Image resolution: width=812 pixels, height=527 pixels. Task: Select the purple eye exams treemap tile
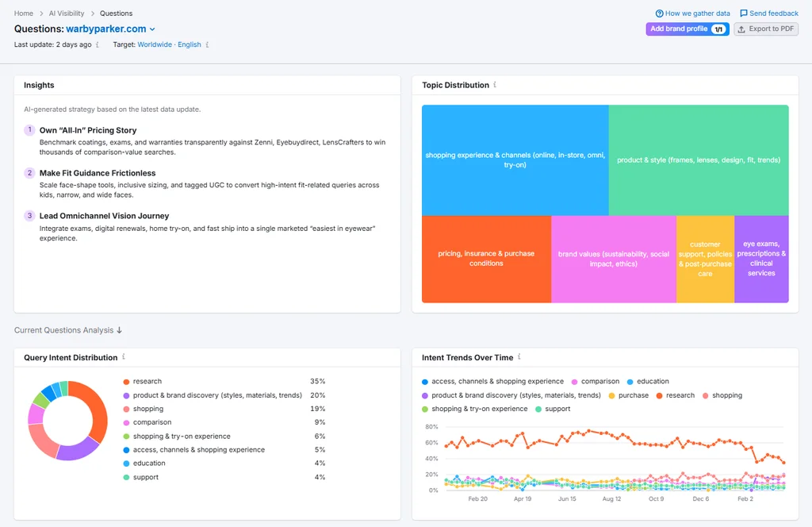point(761,259)
